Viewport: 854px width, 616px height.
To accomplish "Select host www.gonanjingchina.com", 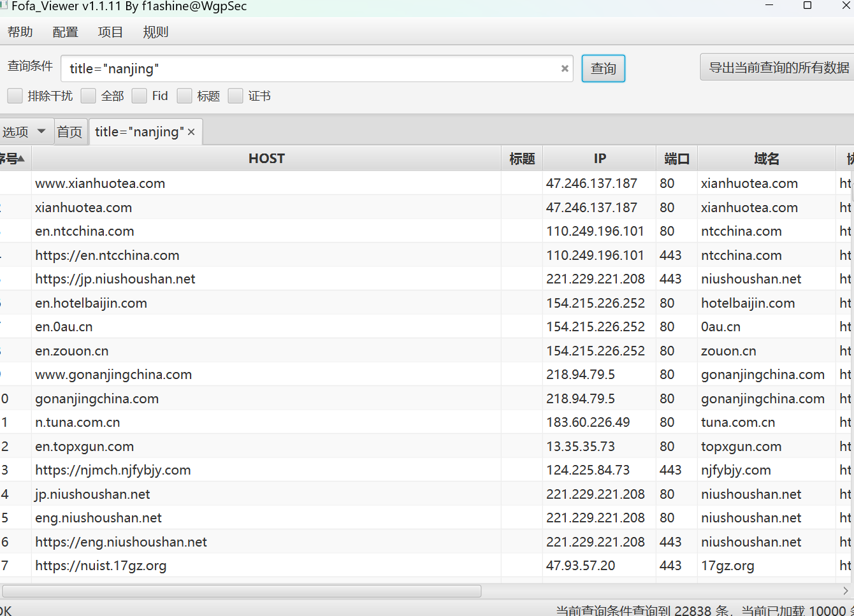I will [113, 375].
